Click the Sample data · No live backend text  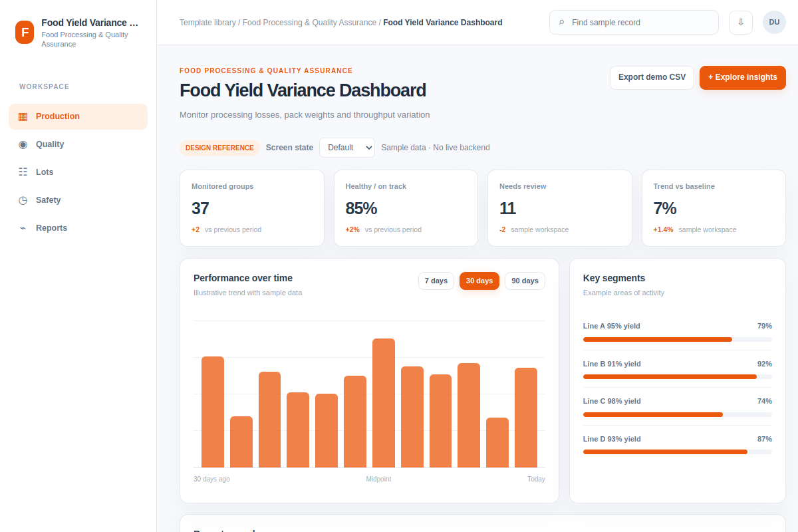(x=436, y=148)
